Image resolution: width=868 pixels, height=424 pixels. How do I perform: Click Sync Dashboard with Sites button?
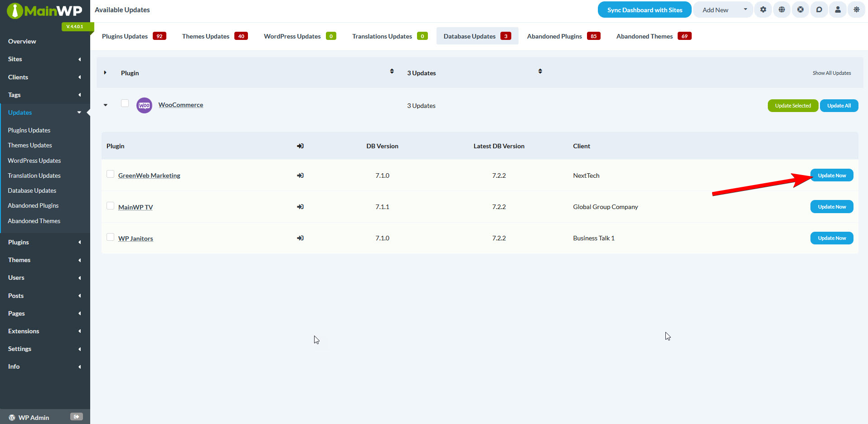click(x=645, y=10)
